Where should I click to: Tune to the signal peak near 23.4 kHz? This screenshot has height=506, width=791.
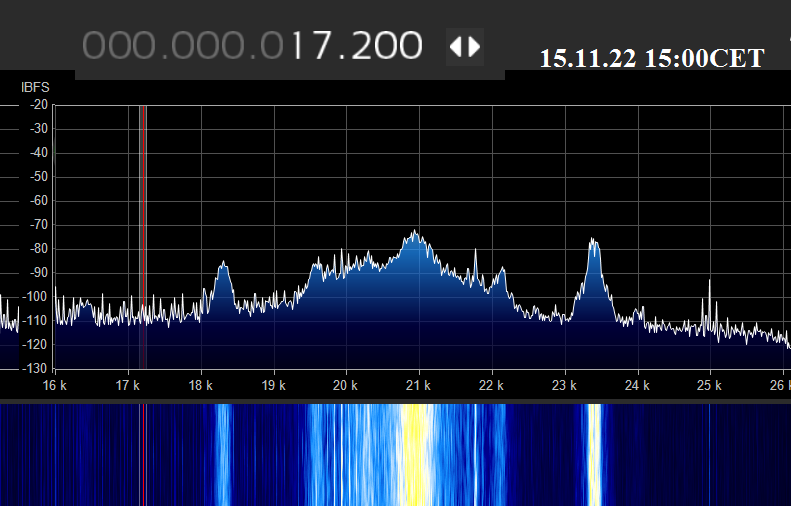pos(593,243)
